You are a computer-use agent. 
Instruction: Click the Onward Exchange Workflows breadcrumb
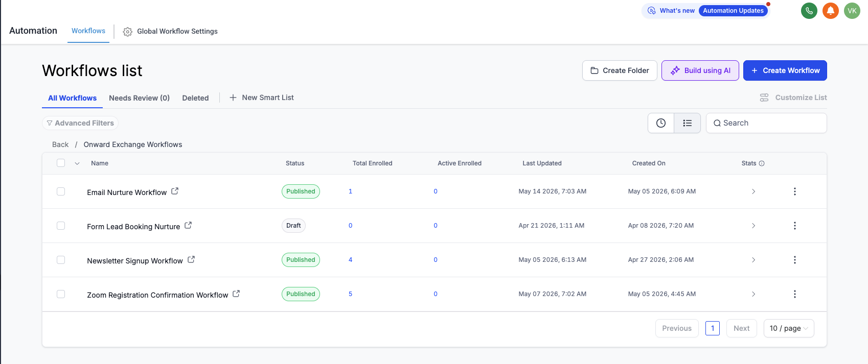[x=133, y=144]
